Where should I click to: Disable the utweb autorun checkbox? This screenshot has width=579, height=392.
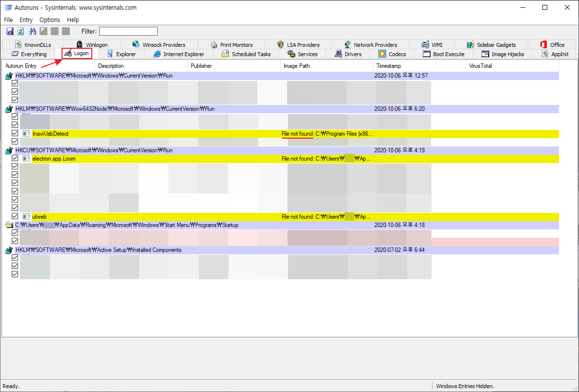pos(15,216)
